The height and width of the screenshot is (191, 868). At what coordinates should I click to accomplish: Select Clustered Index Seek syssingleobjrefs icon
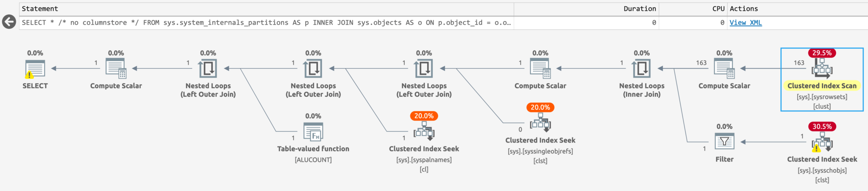pyautogui.click(x=540, y=123)
